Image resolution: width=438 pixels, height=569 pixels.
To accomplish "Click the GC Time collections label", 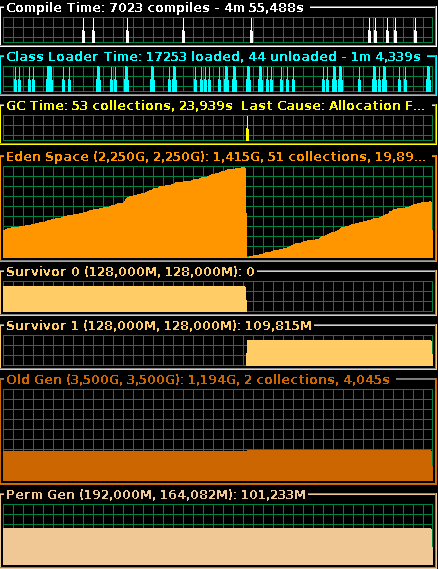I will click(x=119, y=106).
